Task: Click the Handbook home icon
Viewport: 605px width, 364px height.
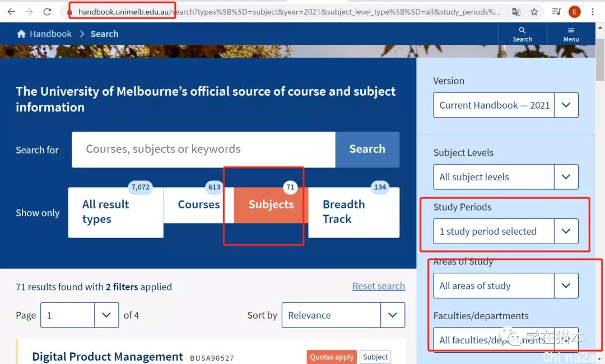Action: coord(21,34)
